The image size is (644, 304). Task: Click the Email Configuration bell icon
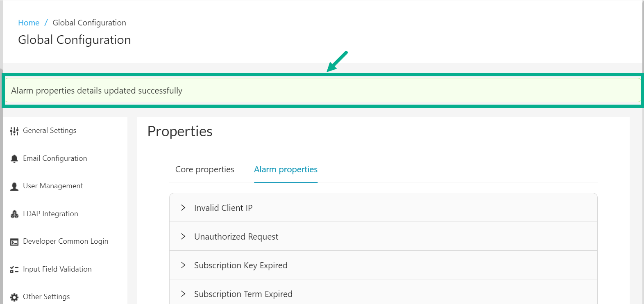(14, 158)
